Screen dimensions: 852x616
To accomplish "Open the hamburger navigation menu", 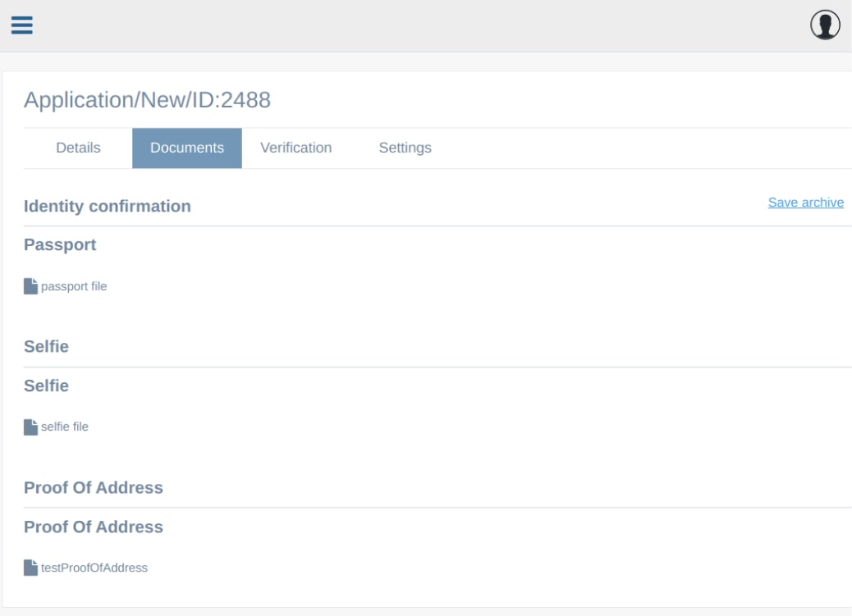I will pos(21,25).
